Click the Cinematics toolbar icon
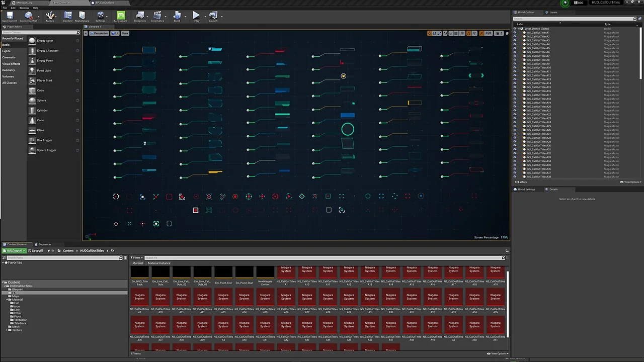 coord(157,16)
